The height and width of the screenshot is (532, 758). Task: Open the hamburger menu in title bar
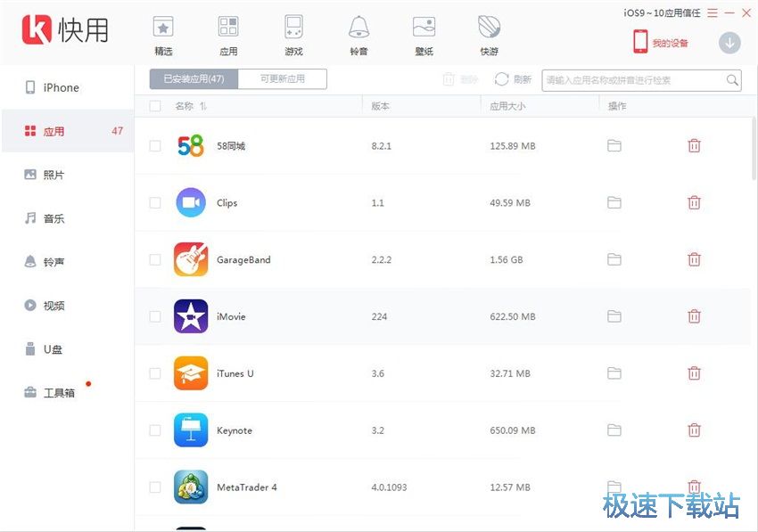click(x=713, y=13)
